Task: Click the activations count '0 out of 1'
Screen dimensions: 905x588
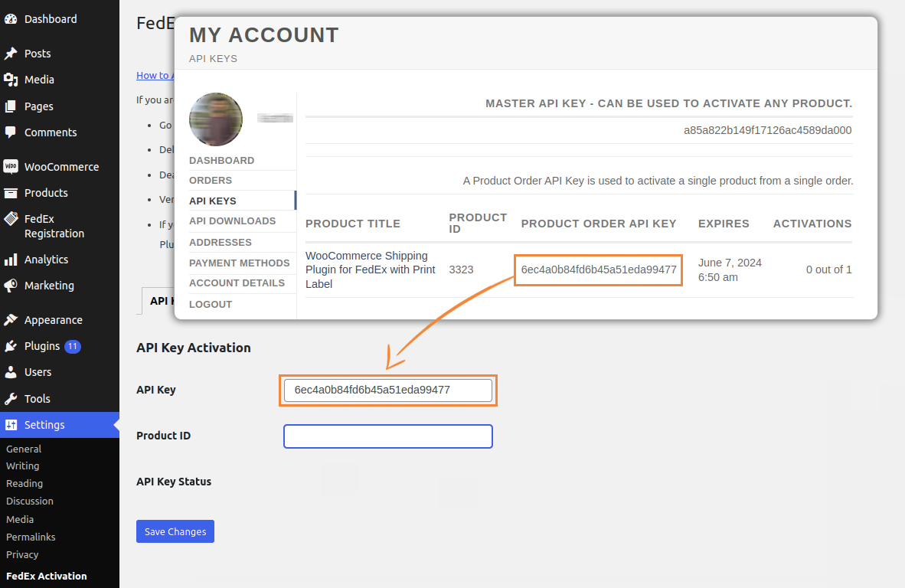Action: [828, 269]
